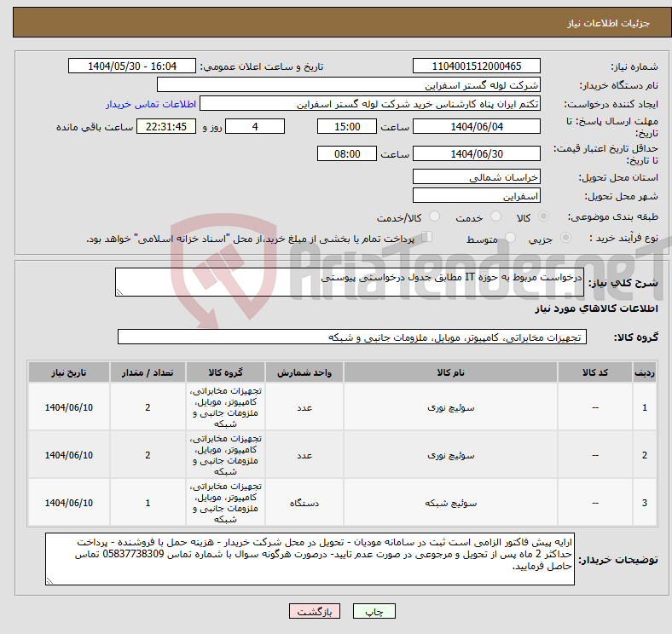The image size is (672, 634).
Task: Click the تعداد / مقدار column header
Action: [148, 372]
